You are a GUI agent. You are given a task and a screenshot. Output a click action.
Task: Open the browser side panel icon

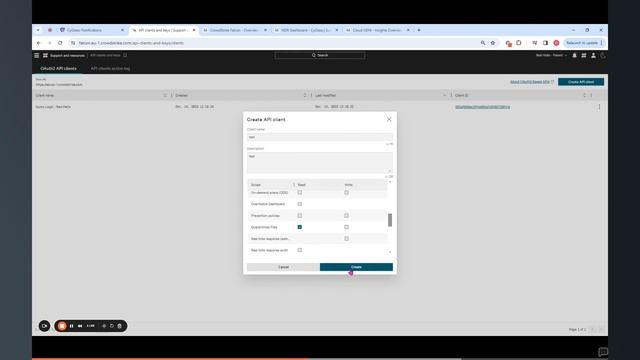click(x=545, y=43)
